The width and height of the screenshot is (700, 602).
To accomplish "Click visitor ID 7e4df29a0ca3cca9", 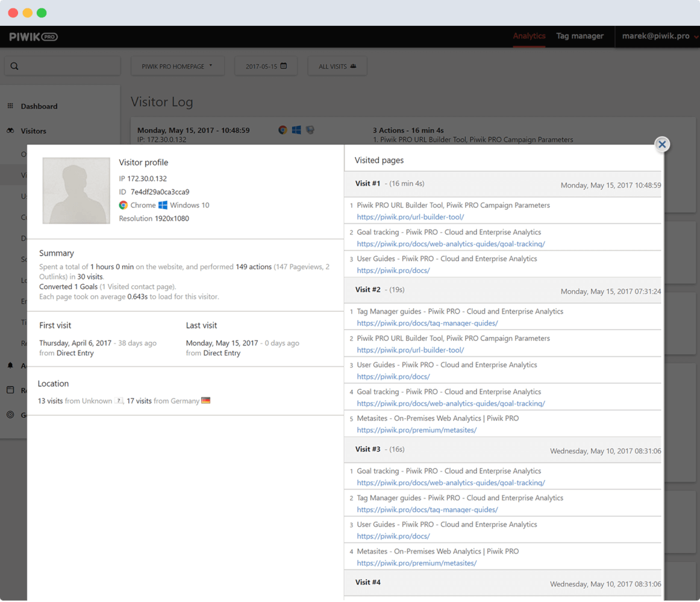I will click(160, 192).
